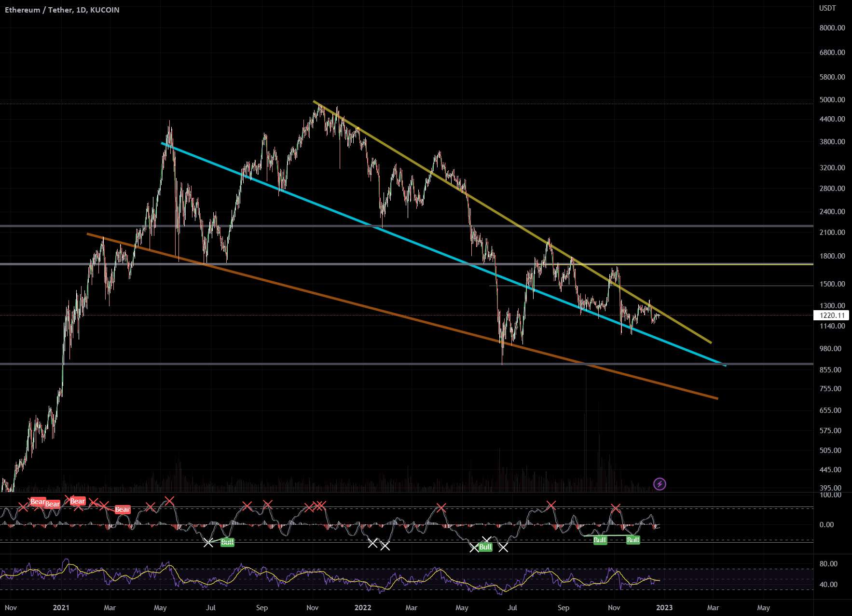Click the 445.00 price axis label
The width and height of the screenshot is (852, 616).
(830, 470)
